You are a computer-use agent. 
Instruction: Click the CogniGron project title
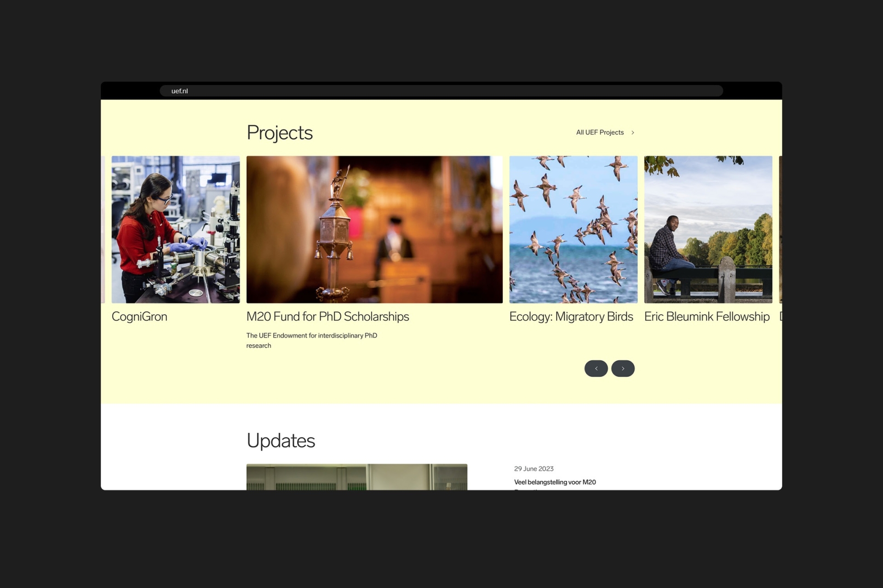coord(139,316)
